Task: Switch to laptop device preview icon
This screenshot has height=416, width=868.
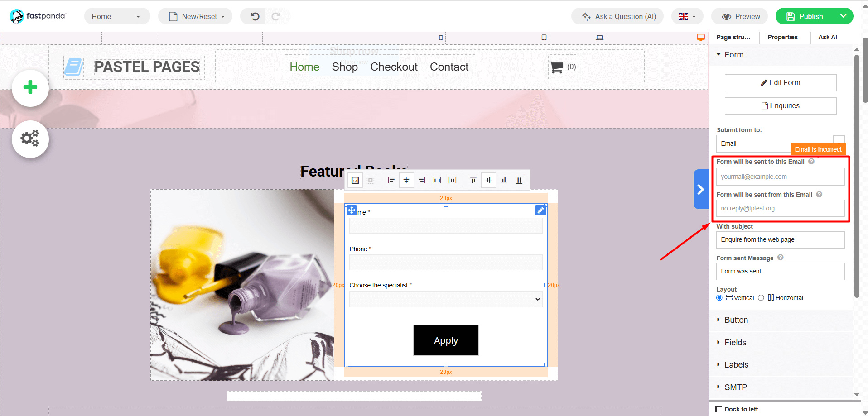Action: click(x=599, y=38)
